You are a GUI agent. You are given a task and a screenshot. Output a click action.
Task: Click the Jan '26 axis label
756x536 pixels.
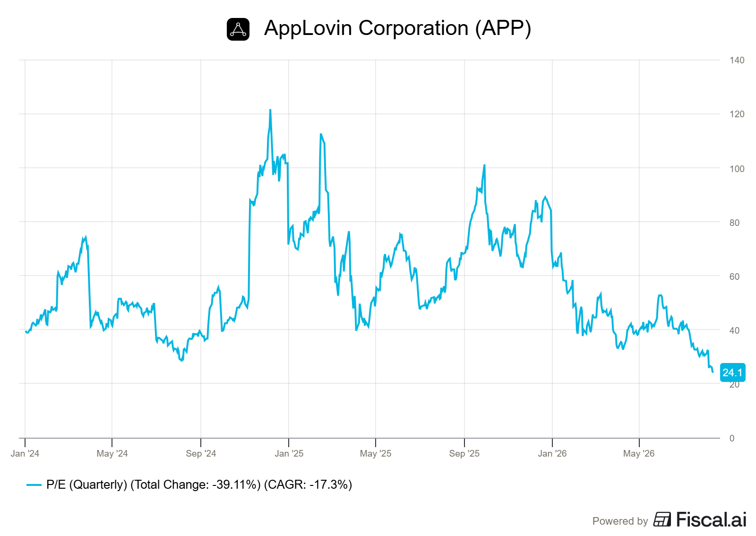coord(552,453)
